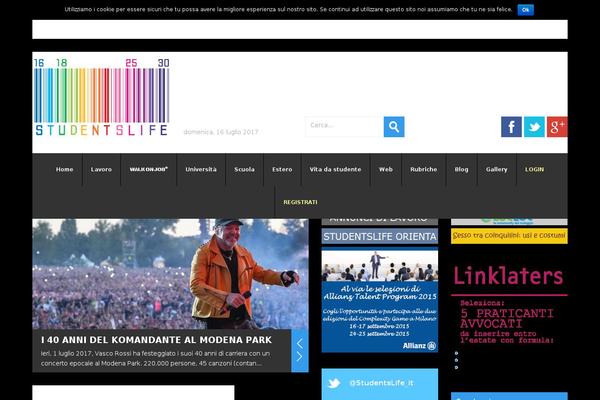600x400 pixels.
Task: Click the REGISTRATI link
Action: point(300,202)
